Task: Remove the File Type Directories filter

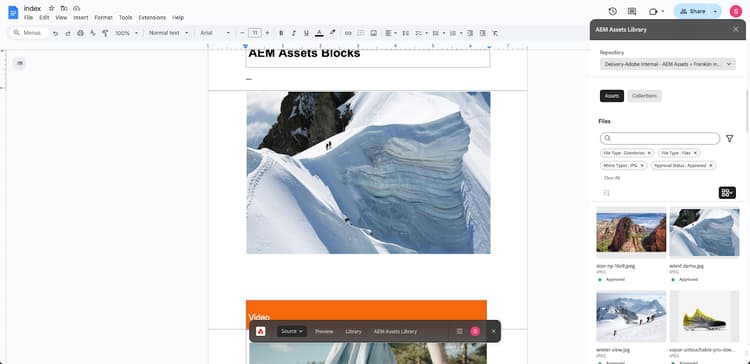Action: [649, 153]
